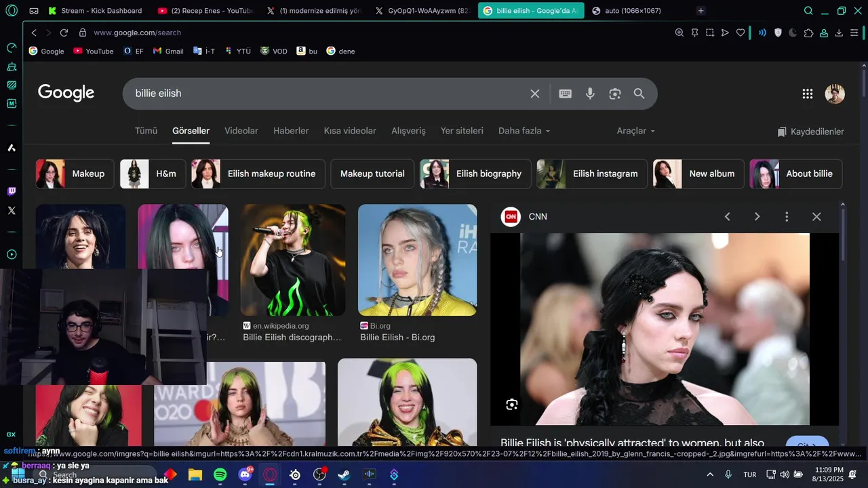
Task: Switch to the Kısa videolar tab
Action: [x=350, y=131]
